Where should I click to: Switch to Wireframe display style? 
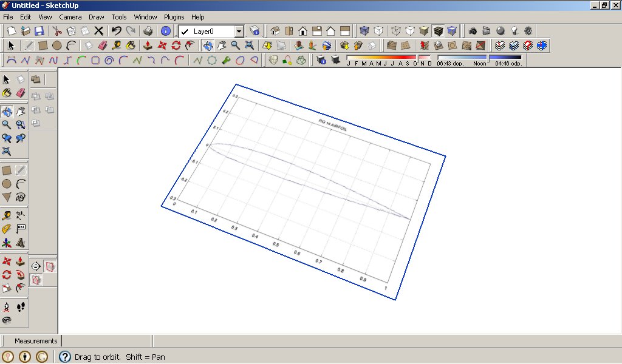click(395, 31)
